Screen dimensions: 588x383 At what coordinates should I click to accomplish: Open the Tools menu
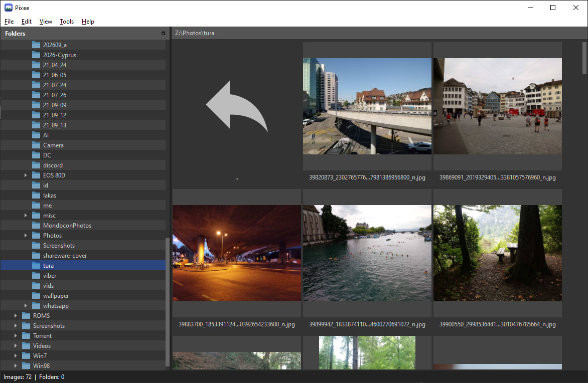(67, 22)
